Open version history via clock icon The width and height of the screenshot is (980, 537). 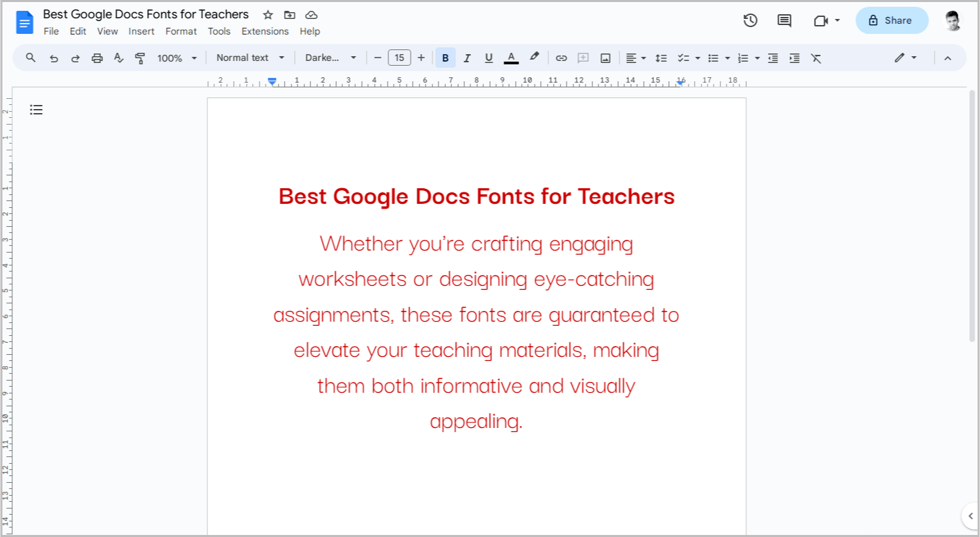pos(750,20)
